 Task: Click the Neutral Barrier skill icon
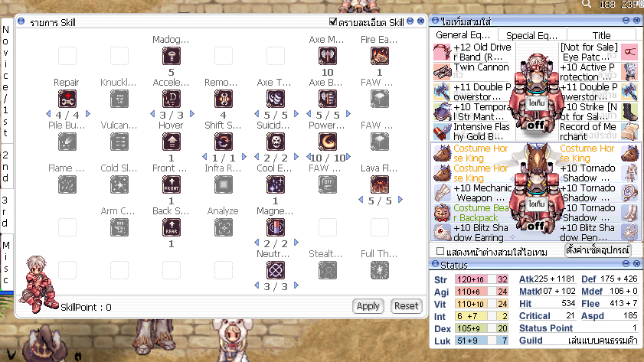(275, 270)
